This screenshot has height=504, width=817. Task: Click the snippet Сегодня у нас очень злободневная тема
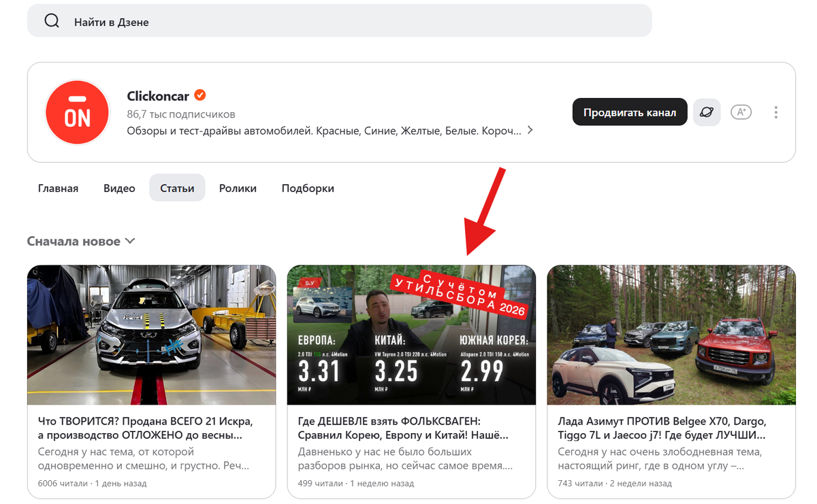pos(660,459)
